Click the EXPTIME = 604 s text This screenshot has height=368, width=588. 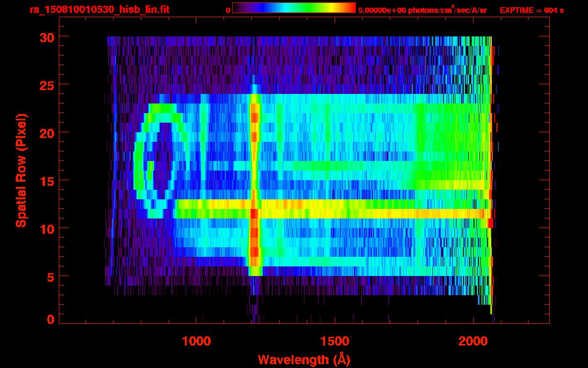(x=531, y=10)
